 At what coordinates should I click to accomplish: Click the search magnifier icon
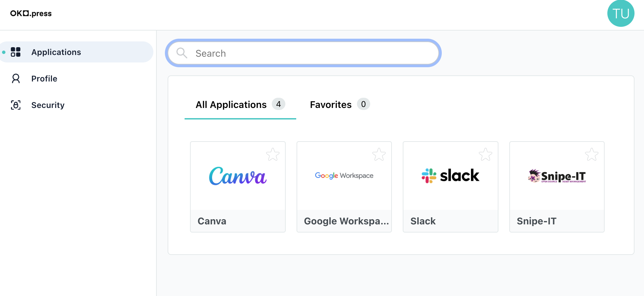click(182, 53)
